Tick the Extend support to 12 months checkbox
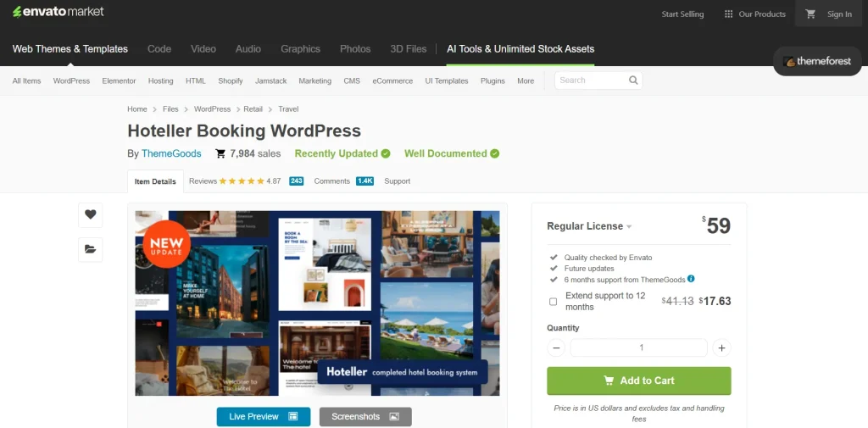868x428 pixels. pos(553,302)
